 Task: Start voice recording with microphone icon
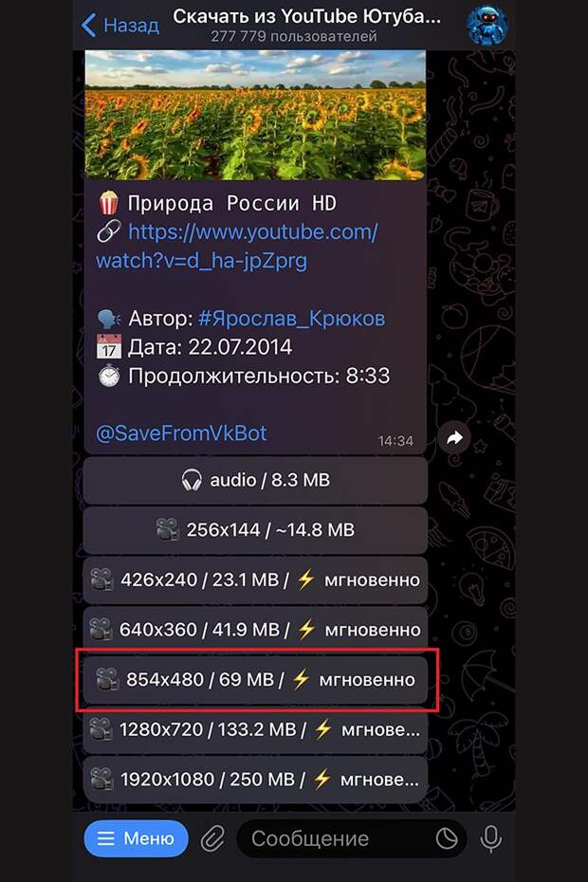490,838
